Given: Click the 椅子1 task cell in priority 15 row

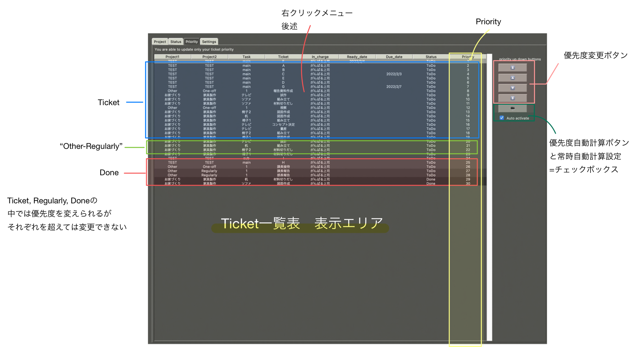Looking at the screenshot, I should tap(246, 120).
